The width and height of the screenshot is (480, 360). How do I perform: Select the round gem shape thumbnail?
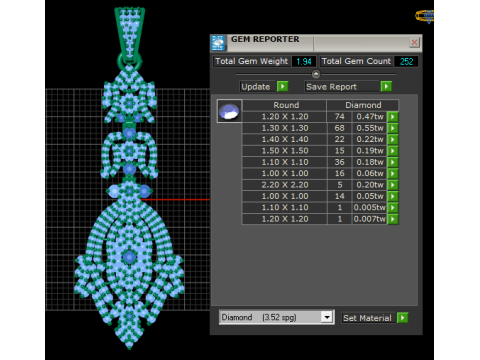click(229, 111)
